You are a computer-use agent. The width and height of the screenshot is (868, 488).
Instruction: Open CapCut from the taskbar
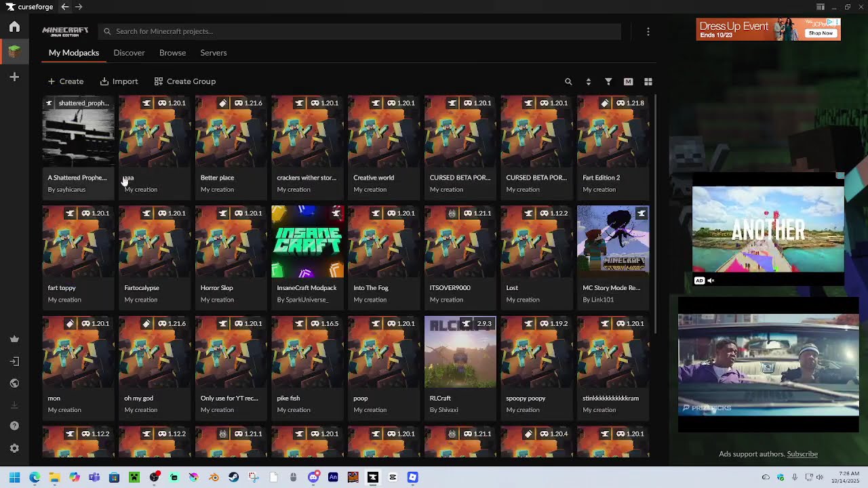393,477
